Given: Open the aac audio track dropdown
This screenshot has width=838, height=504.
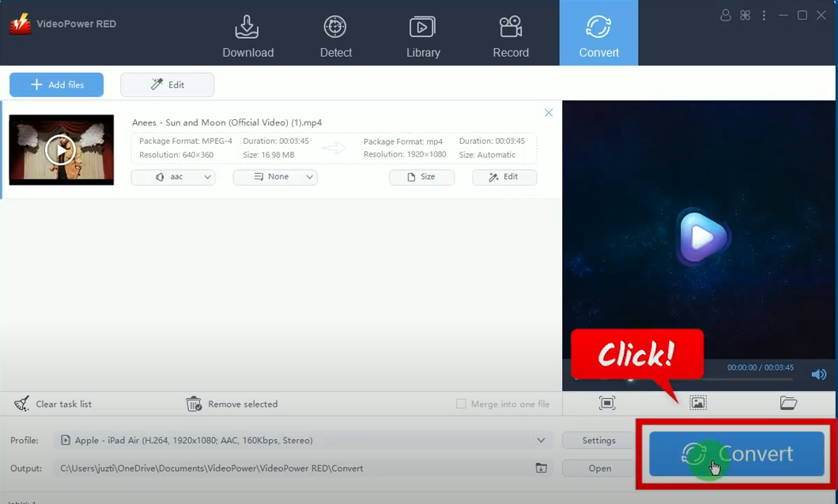Looking at the screenshot, I should pos(173,177).
